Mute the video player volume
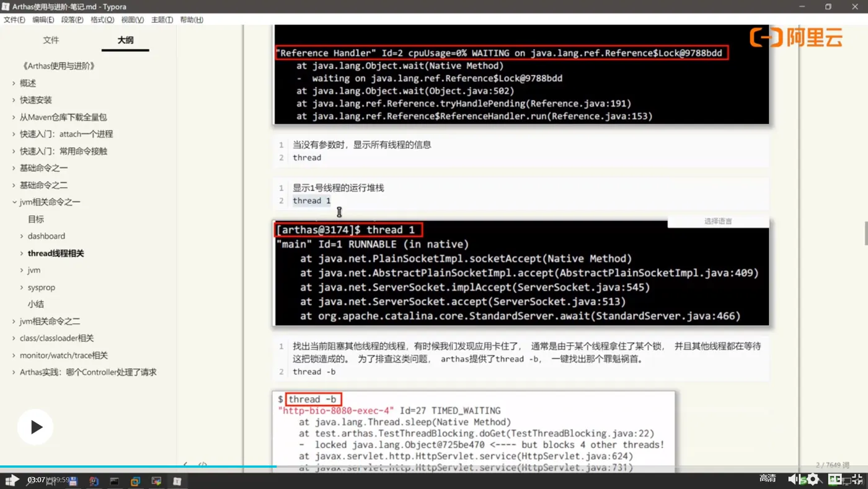Screen dimensions: 868x489 click(x=793, y=479)
